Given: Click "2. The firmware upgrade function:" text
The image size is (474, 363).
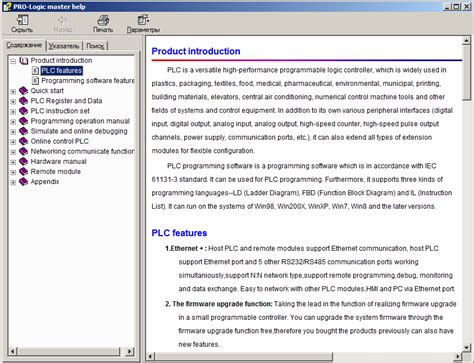Looking at the screenshot, I should pyautogui.click(x=219, y=304).
